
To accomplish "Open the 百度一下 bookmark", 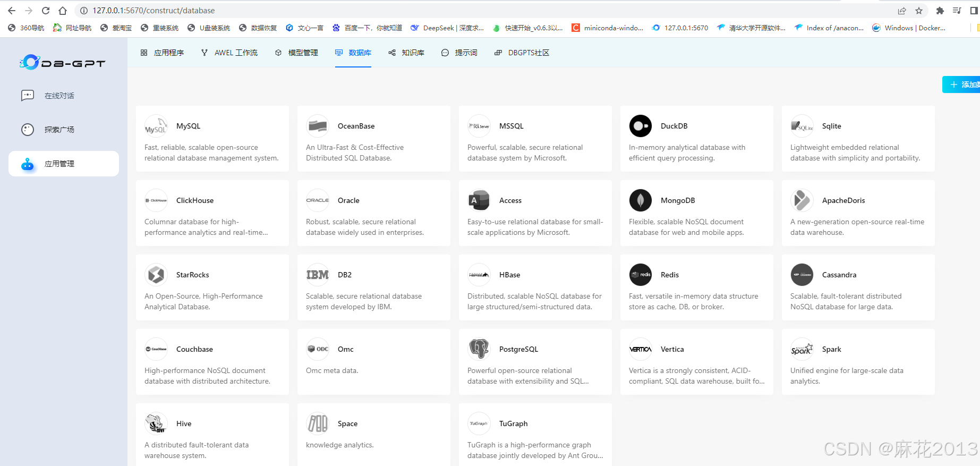I will click(x=367, y=28).
